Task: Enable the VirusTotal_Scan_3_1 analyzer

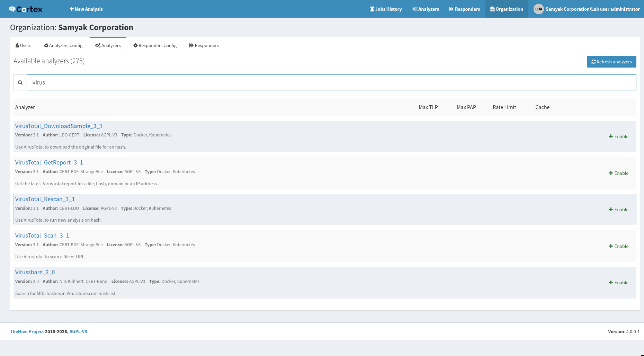Action: 619,246
